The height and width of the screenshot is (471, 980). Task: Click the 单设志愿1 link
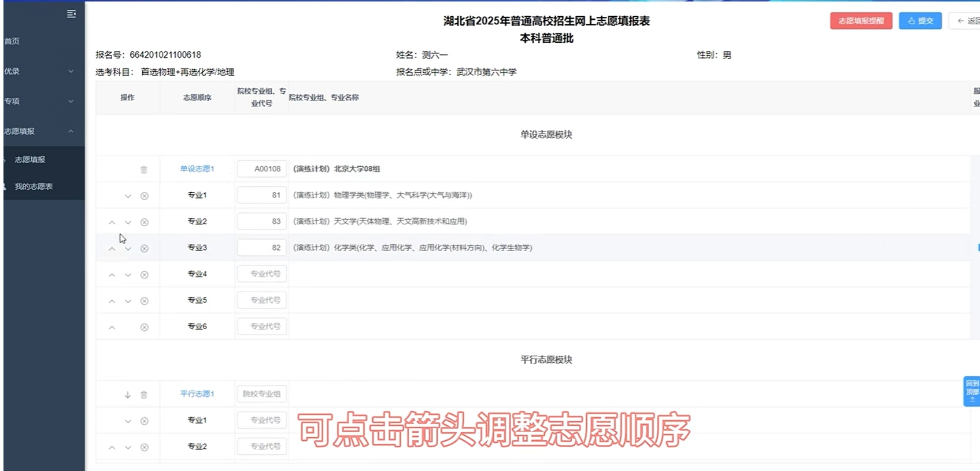(x=197, y=169)
